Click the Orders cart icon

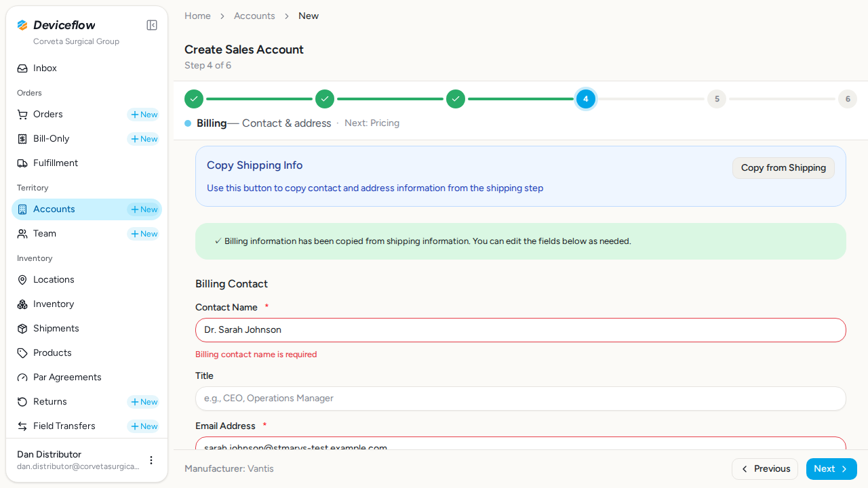click(22, 115)
